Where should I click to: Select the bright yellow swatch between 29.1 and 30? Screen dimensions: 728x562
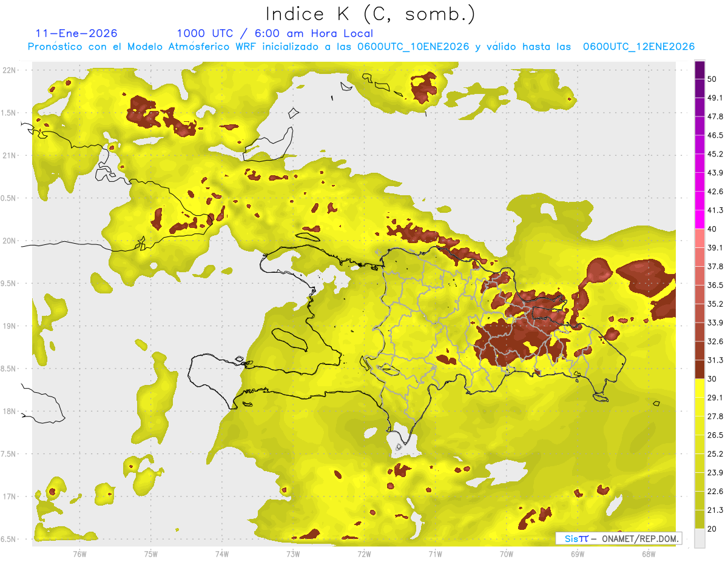[699, 388]
